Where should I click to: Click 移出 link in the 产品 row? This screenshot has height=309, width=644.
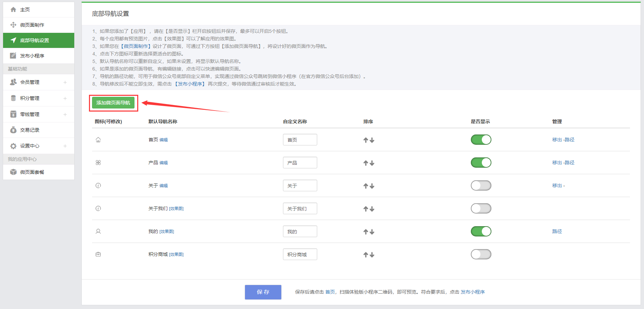click(557, 163)
